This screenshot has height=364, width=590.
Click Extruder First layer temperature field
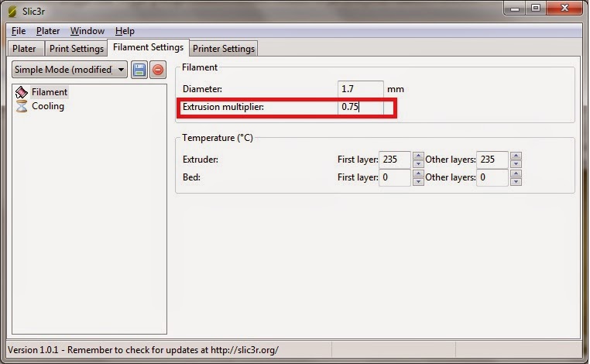394,160
